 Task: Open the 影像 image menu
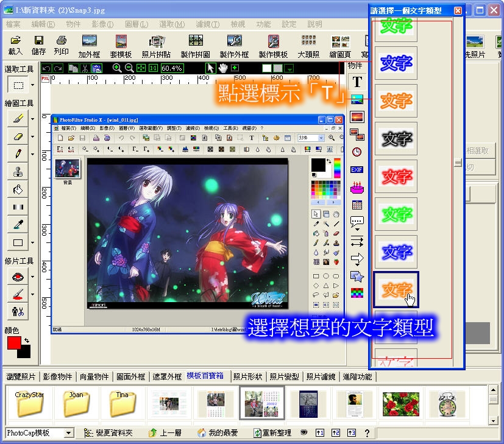(x=102, y=24)
